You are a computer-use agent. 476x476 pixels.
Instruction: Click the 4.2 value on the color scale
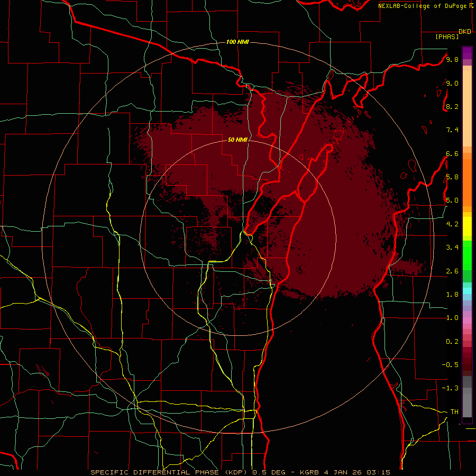click(452, 224)
